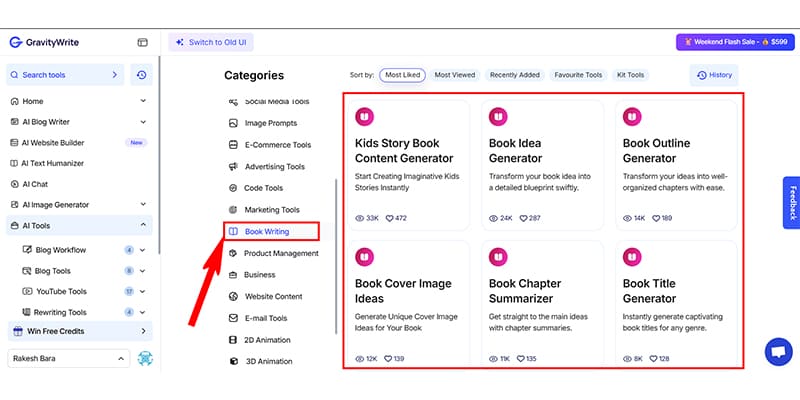
Task: Like the Book Title Generator heart
Action: (653, 359)
